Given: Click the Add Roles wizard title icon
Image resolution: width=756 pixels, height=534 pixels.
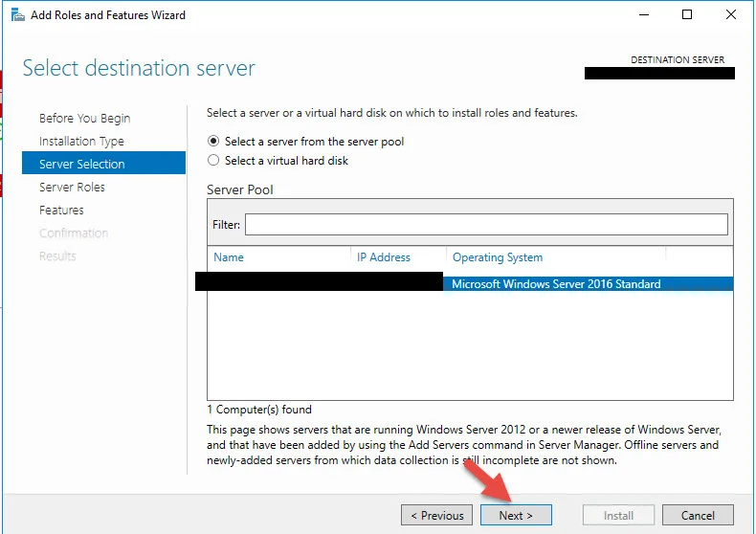Looking at the screenshot, I should (x=18, y=15).
